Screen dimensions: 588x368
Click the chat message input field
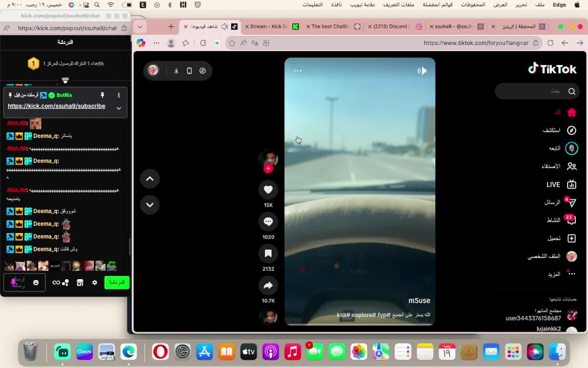pyautogui.click(x=24, y=282)
